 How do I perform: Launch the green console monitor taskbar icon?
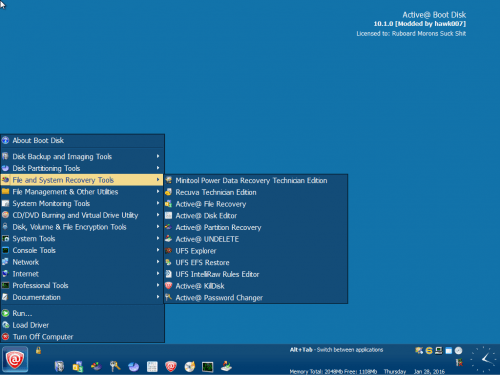pos(208,367)
